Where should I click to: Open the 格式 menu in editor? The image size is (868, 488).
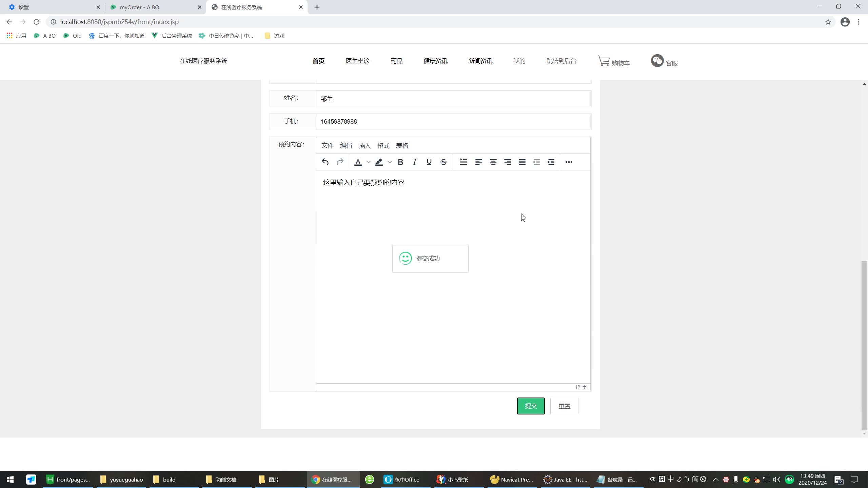click(x=383, y=146)
